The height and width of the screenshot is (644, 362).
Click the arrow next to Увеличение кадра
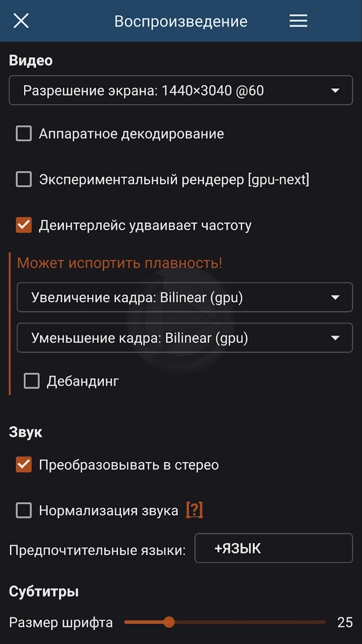pos(335,297)
